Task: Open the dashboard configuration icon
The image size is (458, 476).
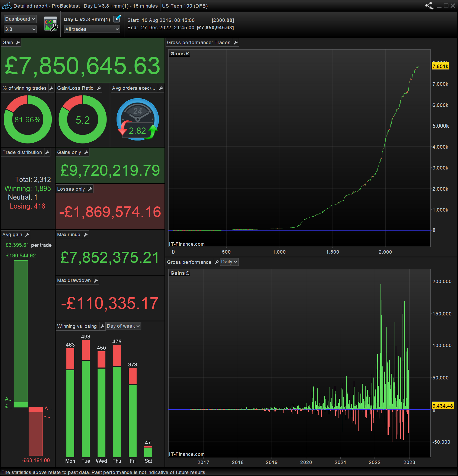Action: tap(51, 24)
